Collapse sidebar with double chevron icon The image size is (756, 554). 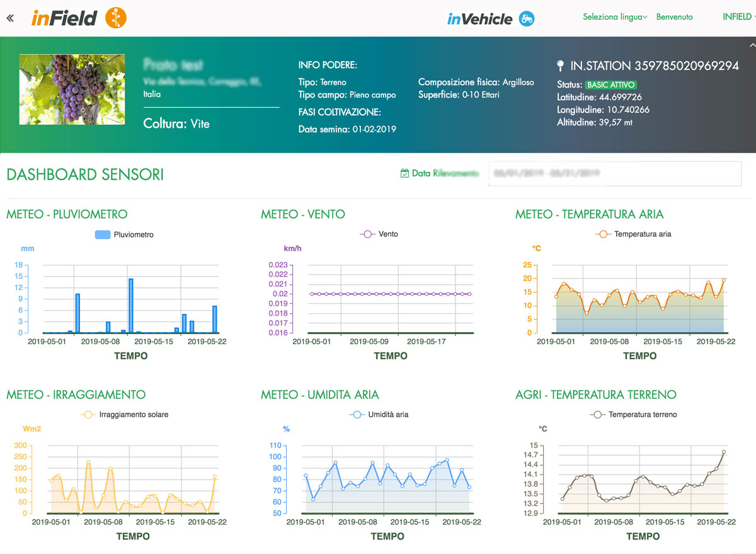pos(10,18)
